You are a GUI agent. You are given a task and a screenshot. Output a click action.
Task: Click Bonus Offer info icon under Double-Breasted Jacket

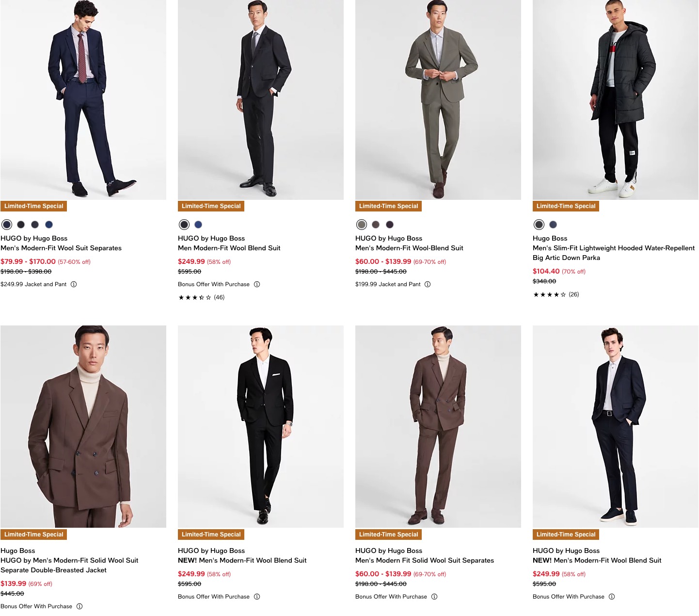click(x=79, y=606)
